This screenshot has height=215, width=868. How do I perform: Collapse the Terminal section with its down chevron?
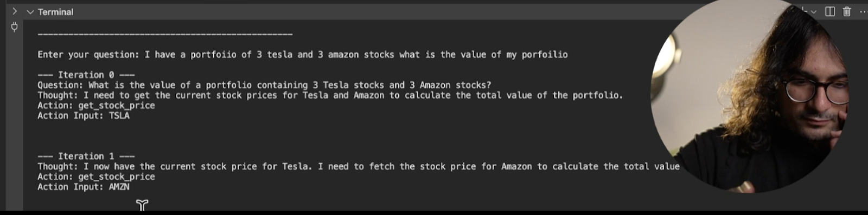pos(30,11)
